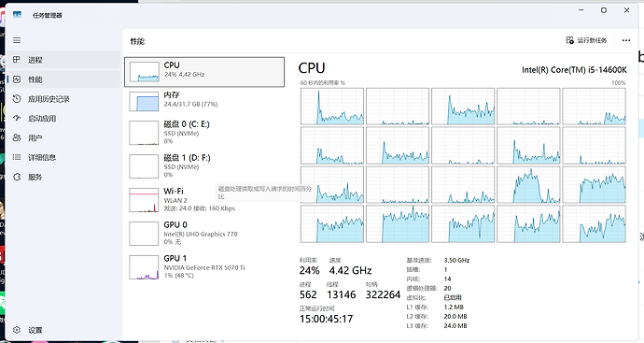The height and width of the screenshot is (343, 644).
Task: Click the 磁盘 0 mini graph thumbnail
Action: 144,133
